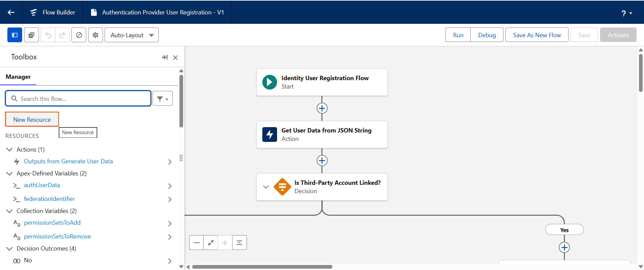Click the undo arrow icon

[48, 35]
